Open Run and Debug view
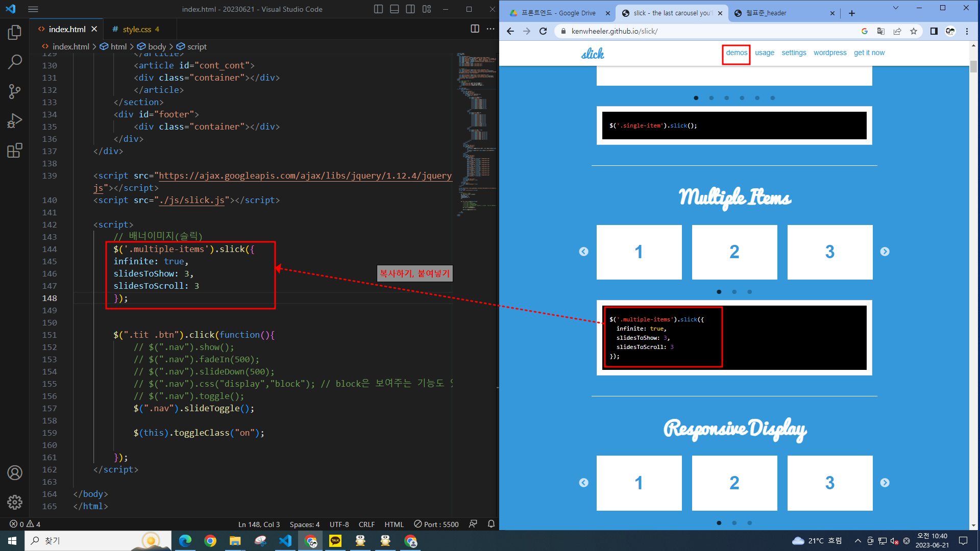Screen dimensions: 980x551 click(x=15, y=121)
